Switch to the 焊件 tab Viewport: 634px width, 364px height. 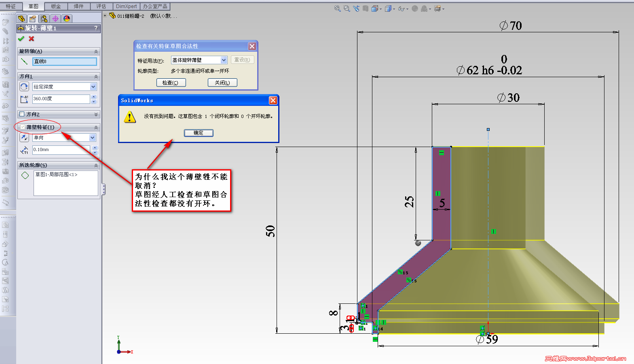tap(78, 6)
